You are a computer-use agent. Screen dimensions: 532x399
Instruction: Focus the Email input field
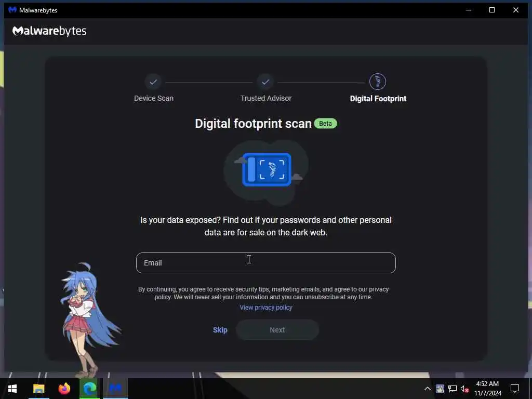click(x=265, y=263)
